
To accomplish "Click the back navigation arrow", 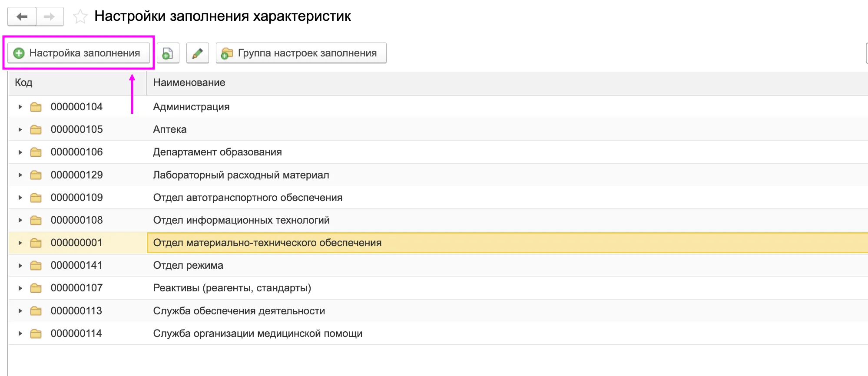I will [22, 16].
